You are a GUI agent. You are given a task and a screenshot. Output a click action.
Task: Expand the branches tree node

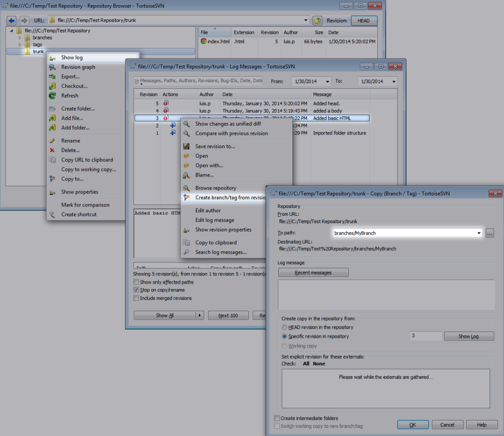click(20, 37)
